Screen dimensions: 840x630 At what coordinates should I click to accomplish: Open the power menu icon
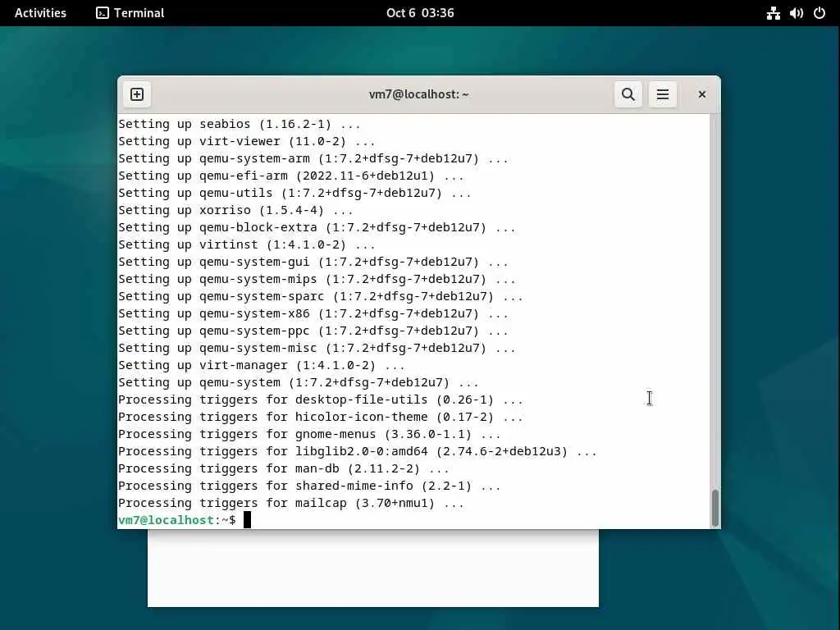(819, 13)
